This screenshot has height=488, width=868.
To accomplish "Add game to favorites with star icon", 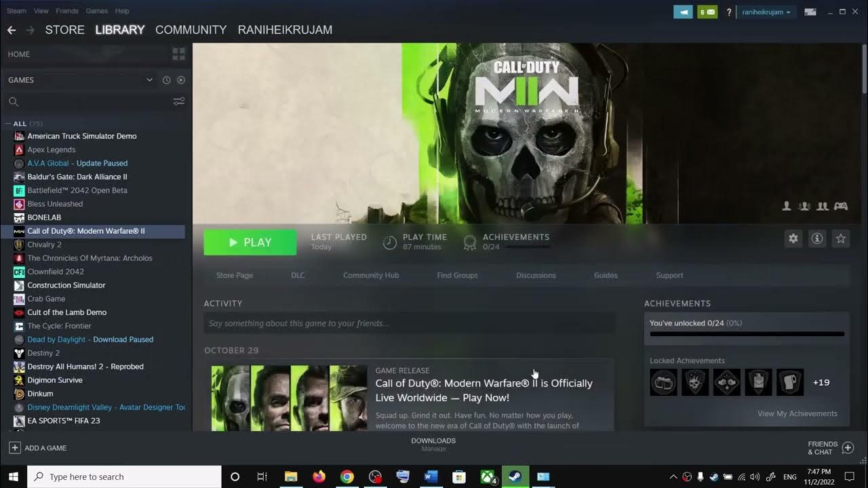I will pyautogui.click(x=841, y=239).
